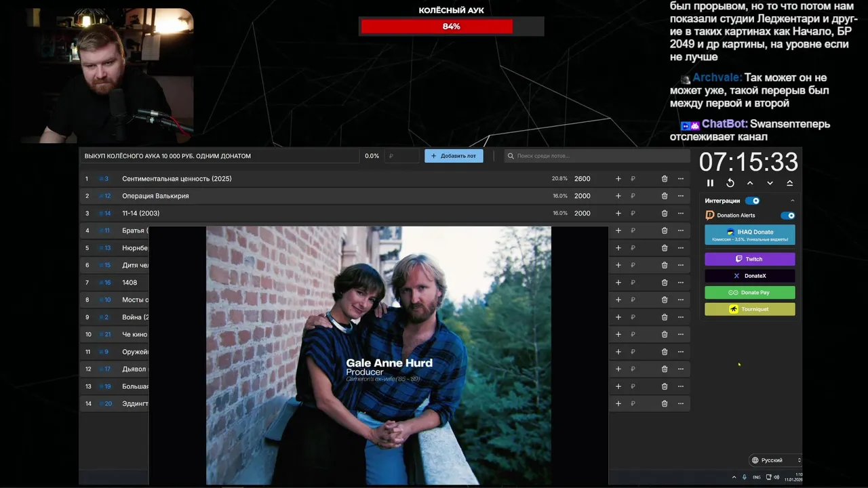868x488 pixels.
Task: Collapse the Интеграции section chevron
Action: pyautogui.click(x=792, y=201)
